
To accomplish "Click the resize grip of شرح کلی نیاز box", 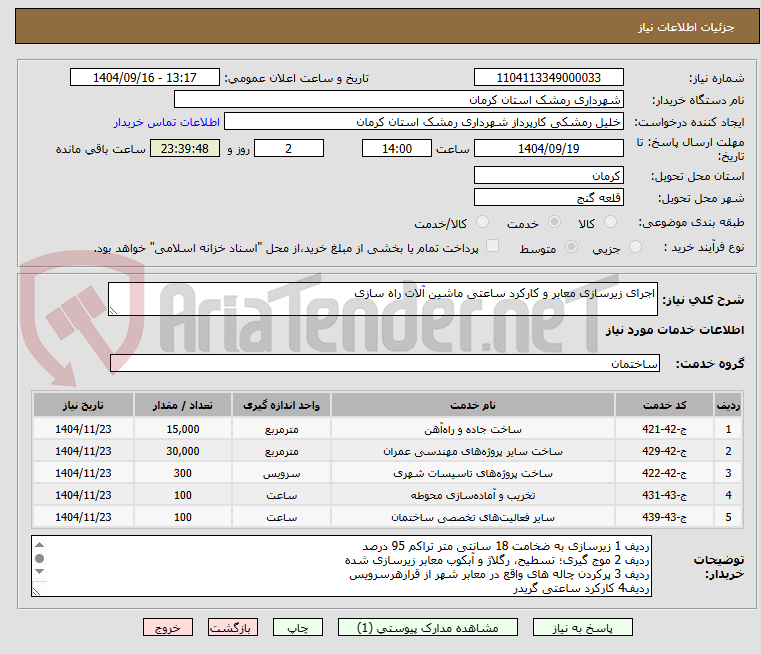I will pos(113,311).
